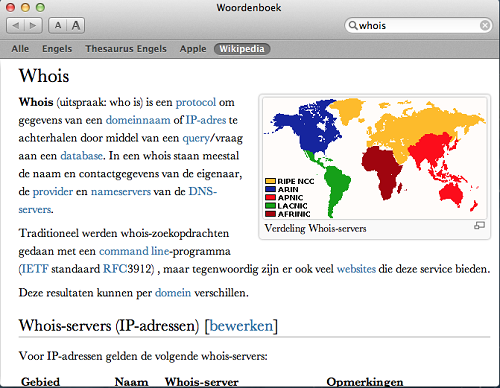Open the database link
The image size is (500, 388).
pos(81,156)
